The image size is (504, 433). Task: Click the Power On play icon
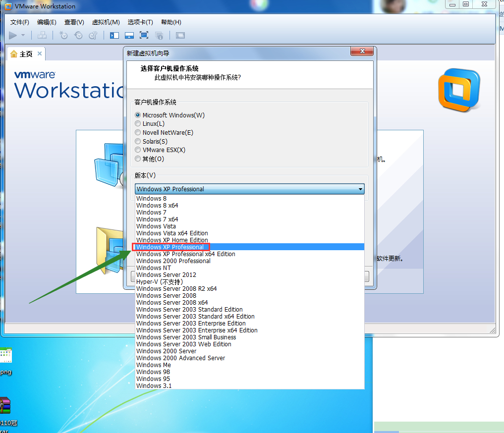point(13,35)
